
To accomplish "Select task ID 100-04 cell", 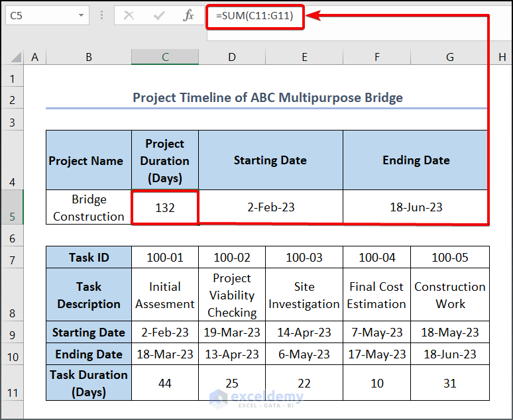I will point(377,258).
